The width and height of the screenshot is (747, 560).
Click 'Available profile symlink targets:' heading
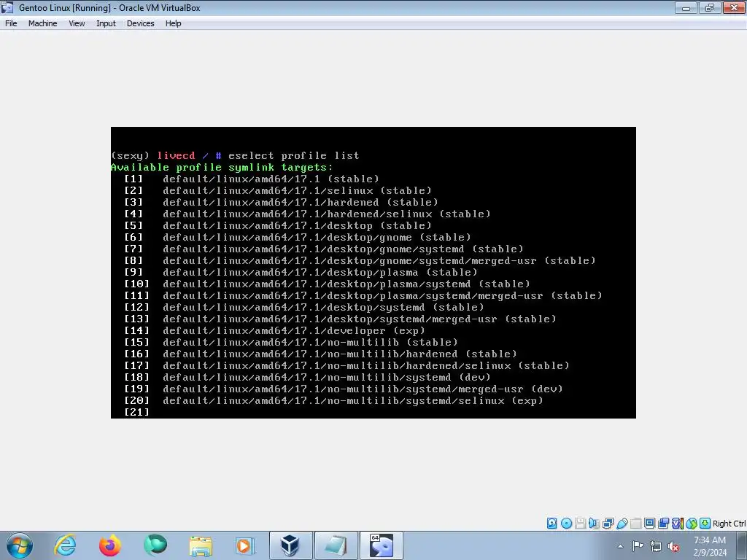[222, 167]
